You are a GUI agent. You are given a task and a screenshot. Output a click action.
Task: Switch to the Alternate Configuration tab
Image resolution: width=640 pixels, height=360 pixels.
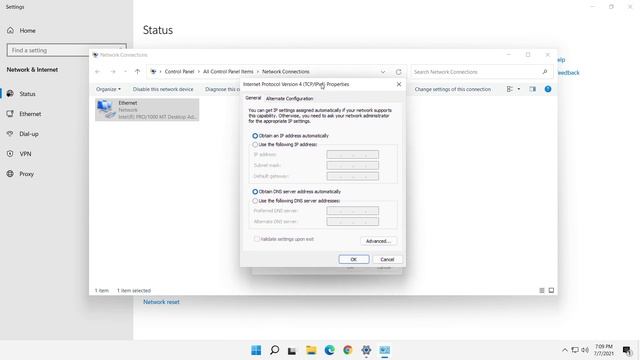pyautogui.click(x=289, y=98)
